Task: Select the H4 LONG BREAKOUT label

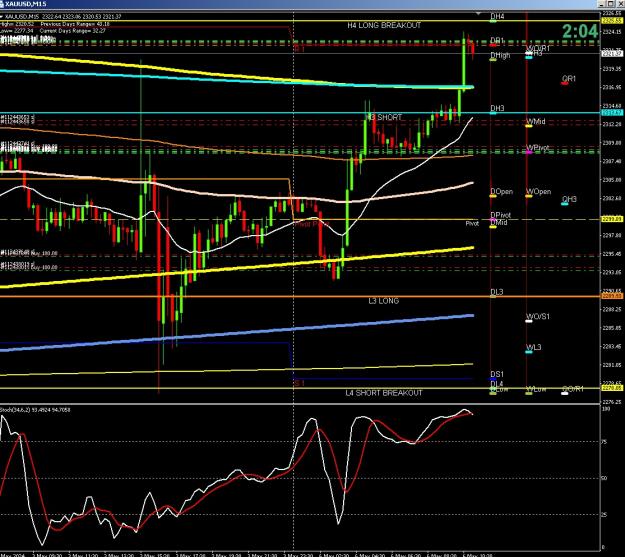Action: [x=384, y=26]
